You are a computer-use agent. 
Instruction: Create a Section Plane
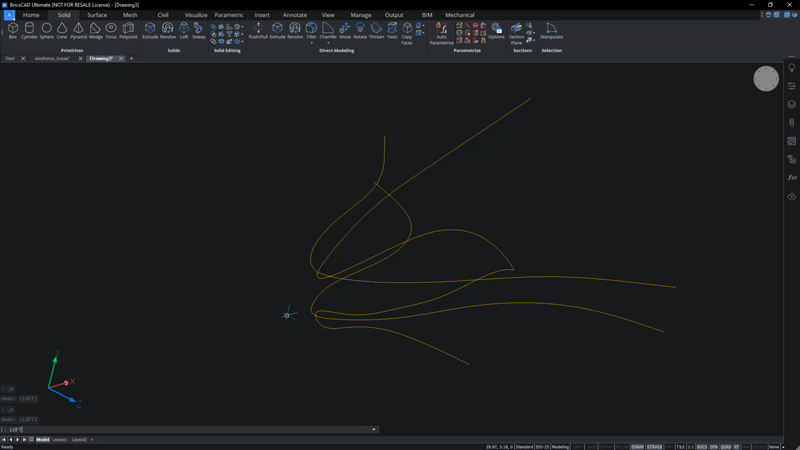[x=516, y=33]
